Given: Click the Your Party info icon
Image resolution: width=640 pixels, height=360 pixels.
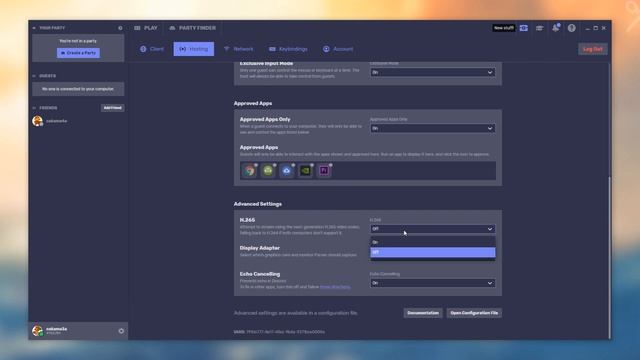Looking at the screenshot, I should tap(120, 28).
